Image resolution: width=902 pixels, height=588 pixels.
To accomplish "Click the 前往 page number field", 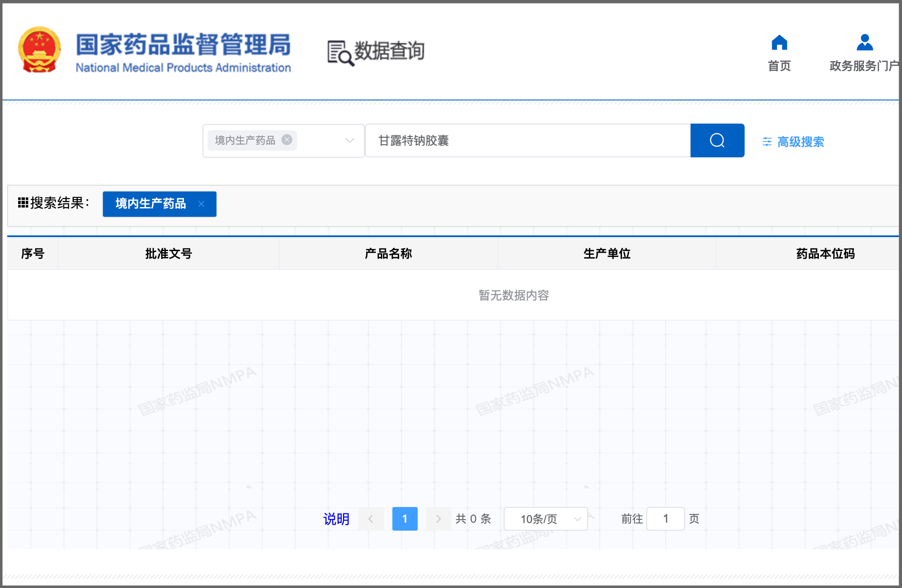I will pos(665,519).
